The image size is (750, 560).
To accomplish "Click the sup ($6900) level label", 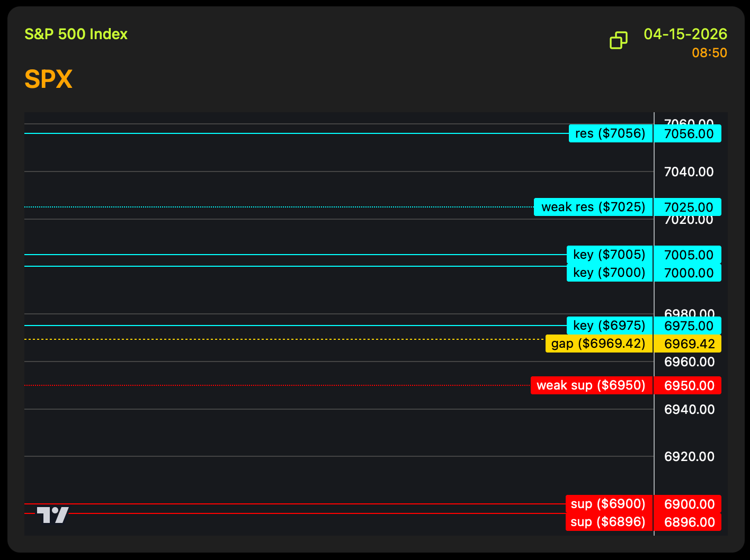I will [609, 504].
